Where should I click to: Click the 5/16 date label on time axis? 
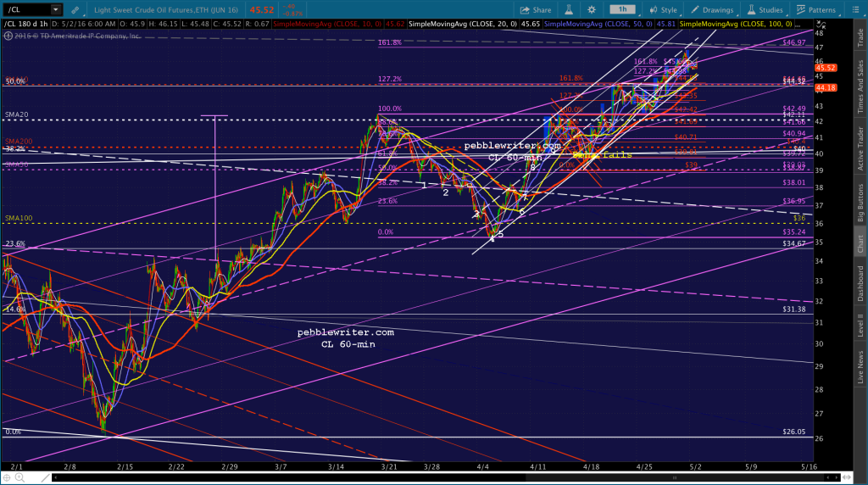coord(809,467)
